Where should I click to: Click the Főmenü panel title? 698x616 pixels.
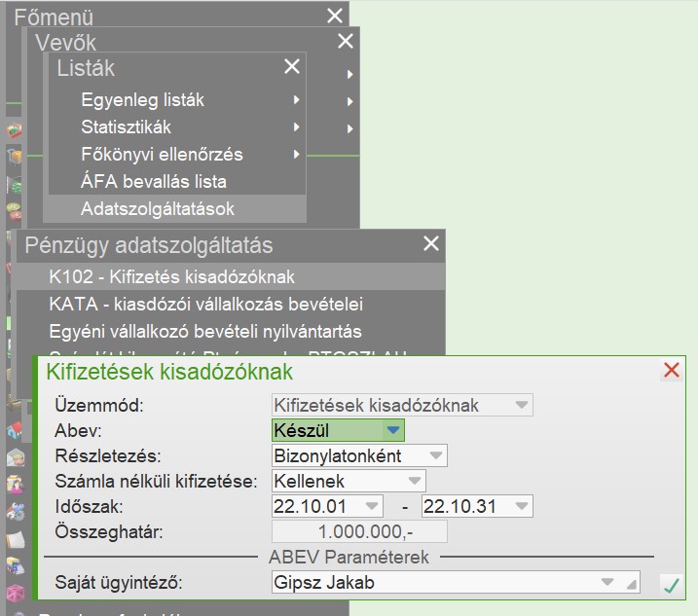point(54,18)
